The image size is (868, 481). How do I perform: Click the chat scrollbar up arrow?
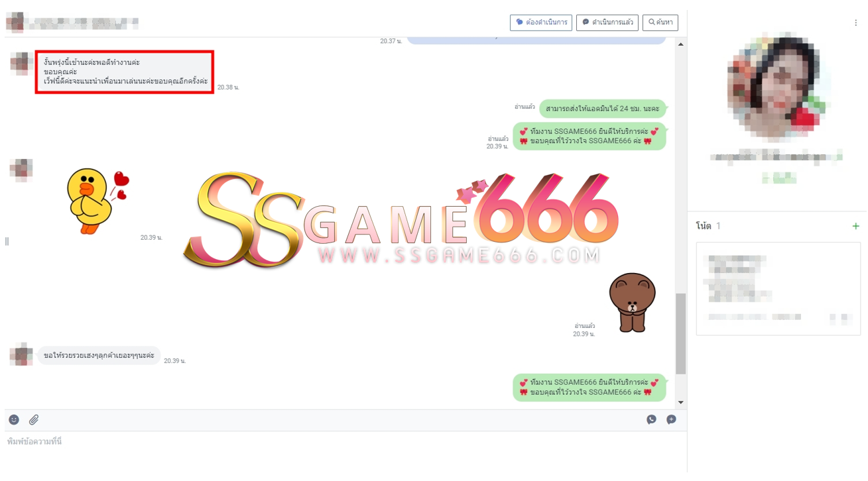[x=681, y=44]
